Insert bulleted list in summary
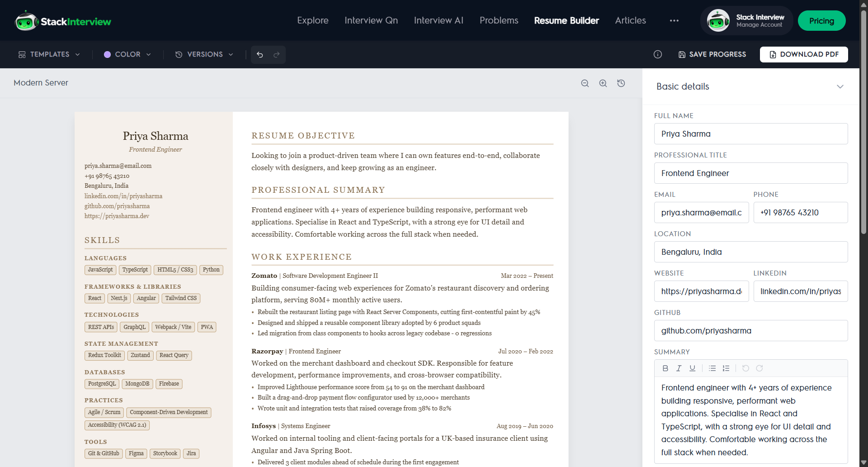 point(712,368)
